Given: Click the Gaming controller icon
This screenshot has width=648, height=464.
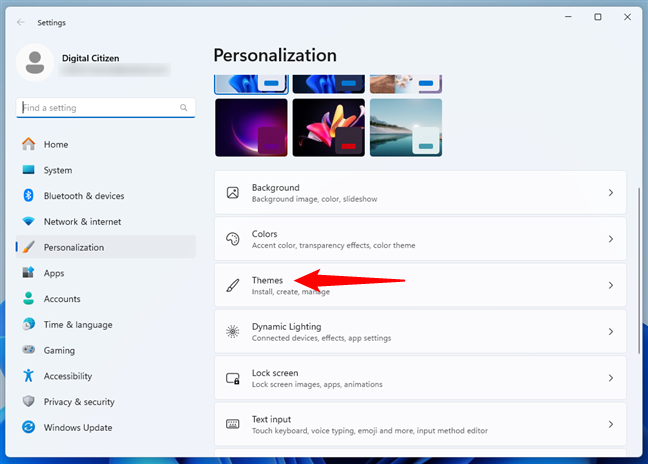Looking at the screenshot, I should tap(29, 350).
